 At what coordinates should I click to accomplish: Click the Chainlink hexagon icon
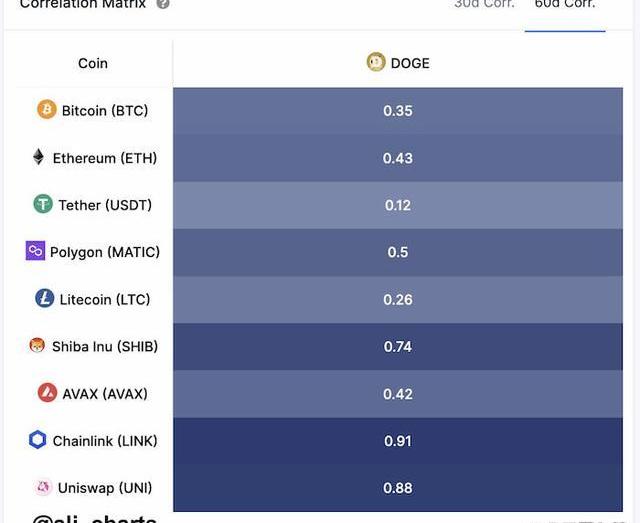click(x=38, y=440)
